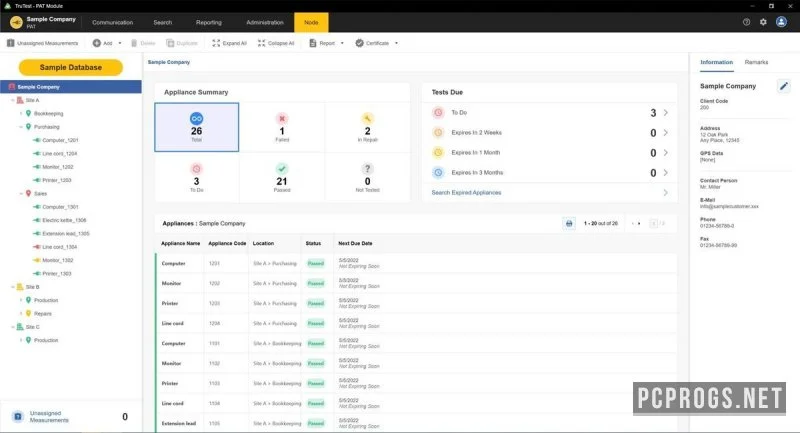
Task: Click the print icon above appliances table
Action: click(569, 223)
